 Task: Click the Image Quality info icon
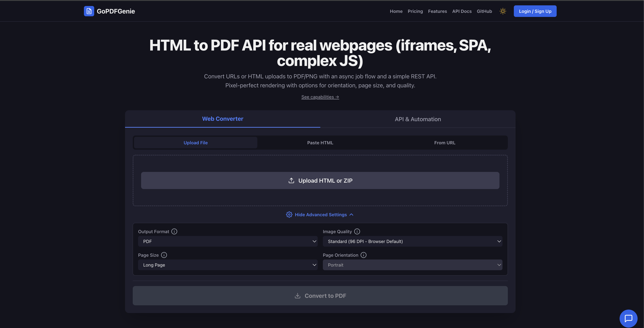click(357, 231)
